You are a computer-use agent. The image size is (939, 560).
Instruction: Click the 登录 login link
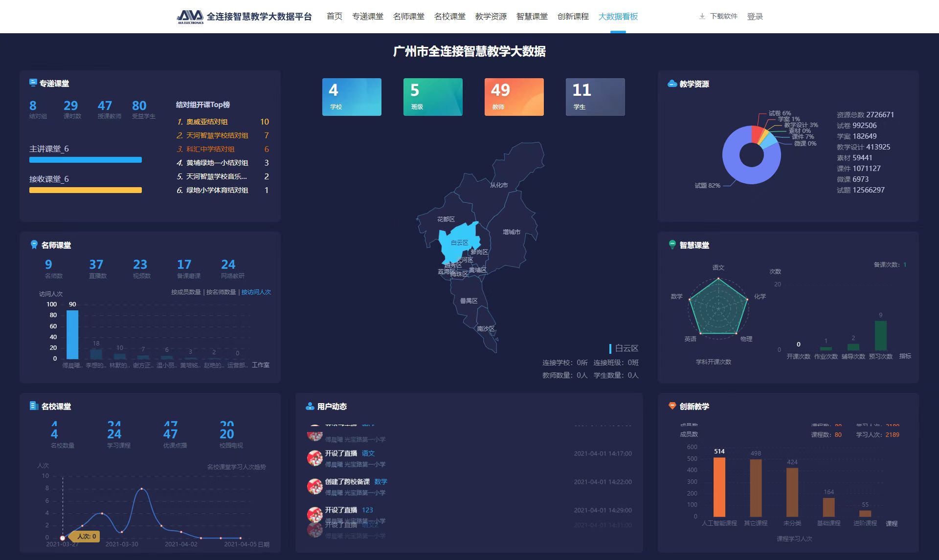point(755,17)
